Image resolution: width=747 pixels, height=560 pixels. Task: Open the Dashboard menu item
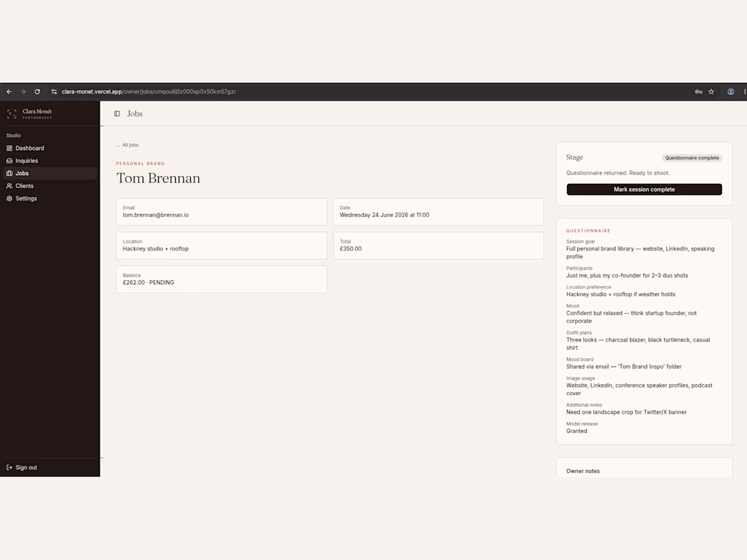tap(50, 148)
